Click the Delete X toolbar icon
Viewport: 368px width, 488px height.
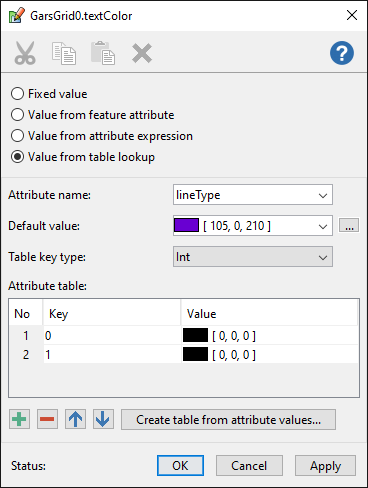pos(142,53)
